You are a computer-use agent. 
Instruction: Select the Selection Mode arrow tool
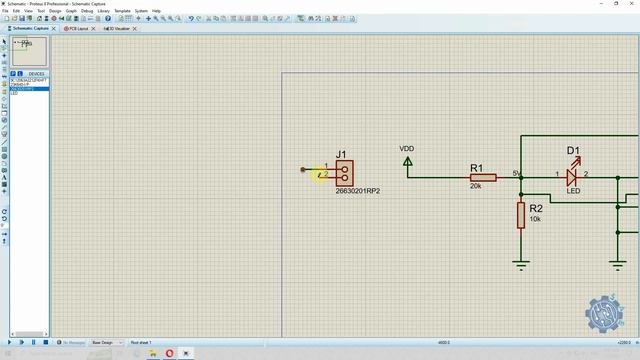pyautogui.click(x=4, y=41)
